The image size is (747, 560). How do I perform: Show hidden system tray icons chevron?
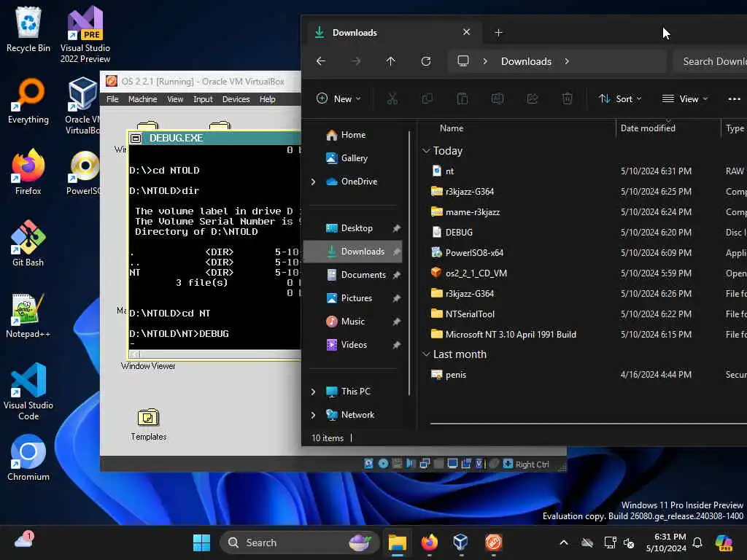click(x=564, y=542)
